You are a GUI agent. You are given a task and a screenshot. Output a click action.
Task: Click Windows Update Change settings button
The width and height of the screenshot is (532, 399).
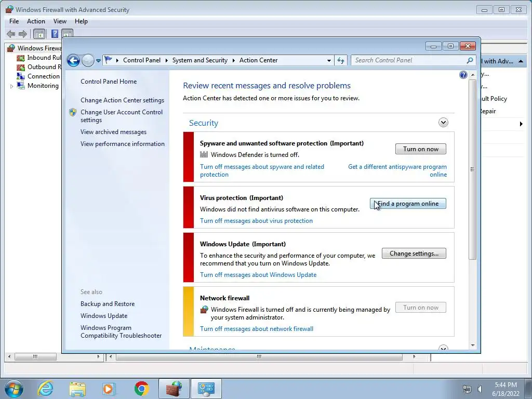click(x=414, y=254)
